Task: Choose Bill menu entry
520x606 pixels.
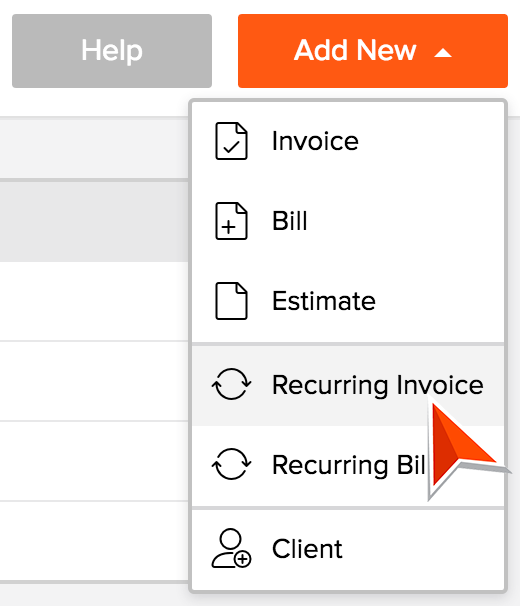Action: click(x=348, y=221)
